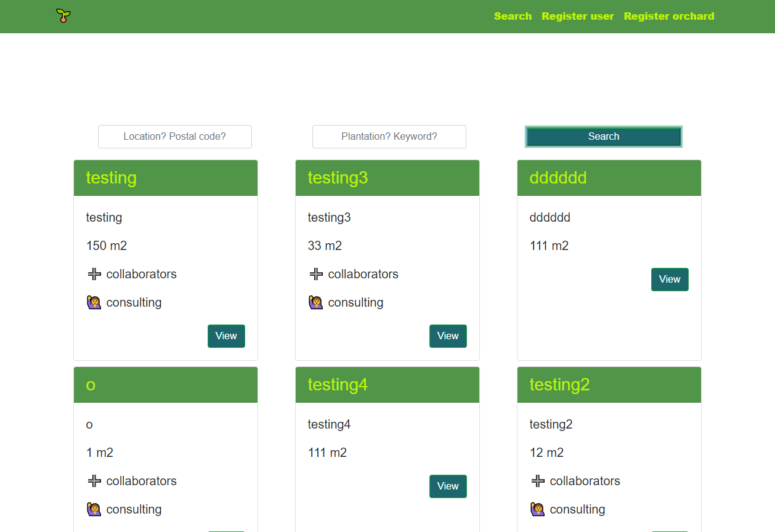
Task: Click the teal Search button
Action: [604, 137]
